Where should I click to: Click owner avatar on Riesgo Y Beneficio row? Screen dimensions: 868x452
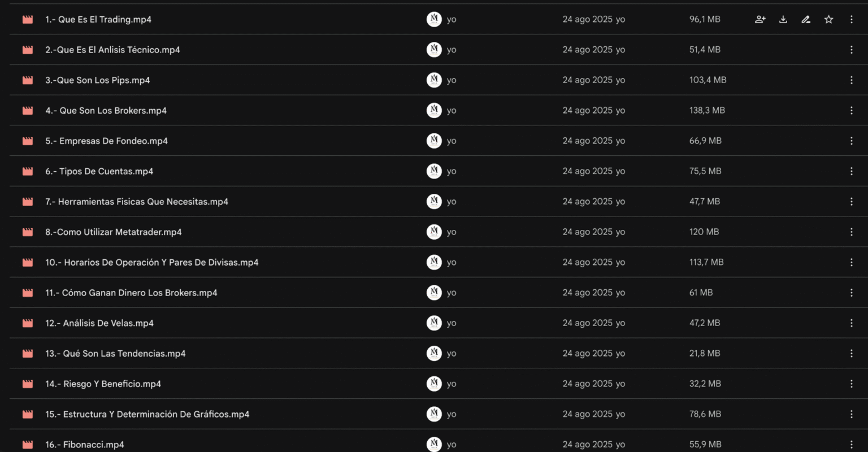[434, 384]
